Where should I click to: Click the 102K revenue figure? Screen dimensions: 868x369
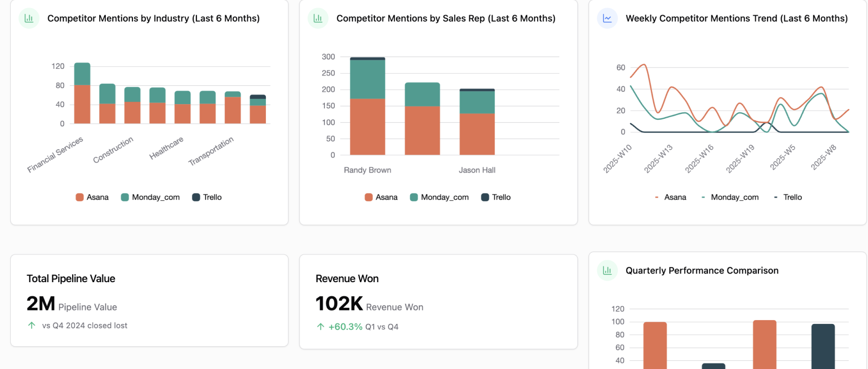tap(339, 303)
